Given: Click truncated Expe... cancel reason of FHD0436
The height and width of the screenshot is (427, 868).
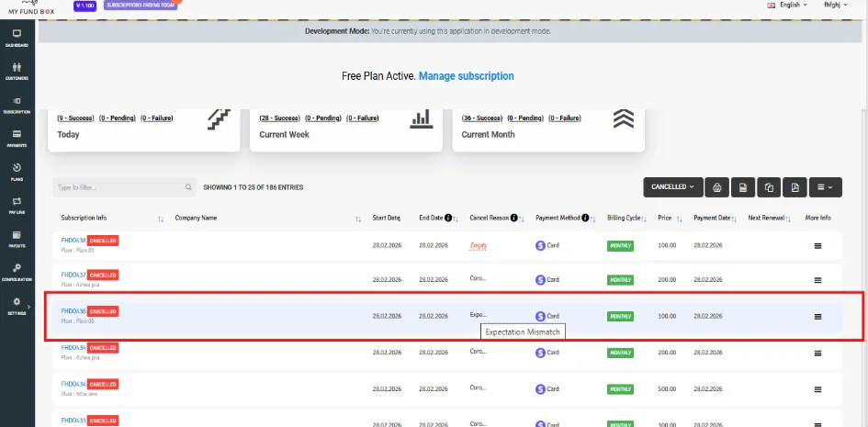Looking at the screenshot, I should 479,315.
